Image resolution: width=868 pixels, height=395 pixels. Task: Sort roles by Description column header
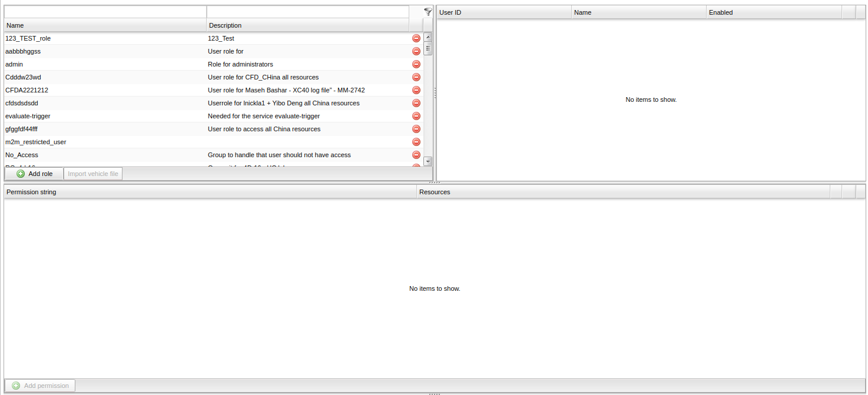coord(307,25)
